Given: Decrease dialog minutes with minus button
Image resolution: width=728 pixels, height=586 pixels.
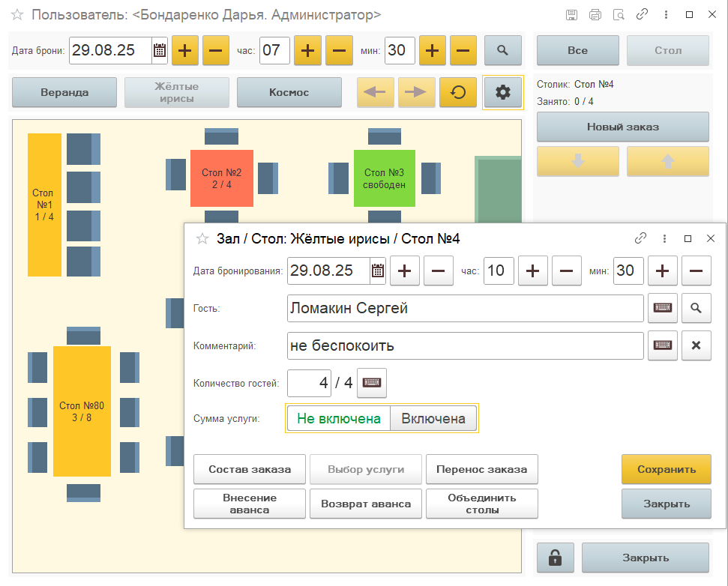Looking at the screenshot, I should [x=696, y=271].
